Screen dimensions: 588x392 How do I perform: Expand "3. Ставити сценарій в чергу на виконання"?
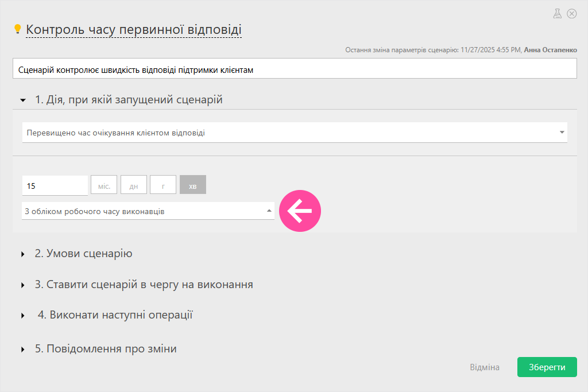click(144, 285)
